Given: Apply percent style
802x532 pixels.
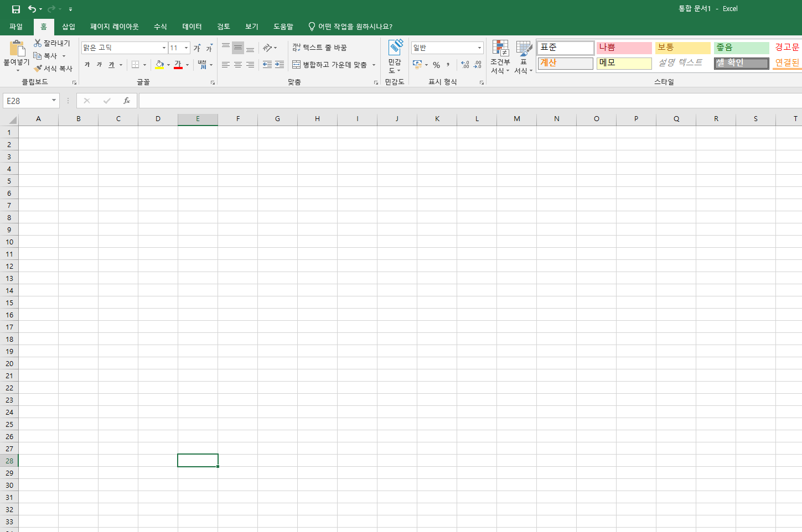Looking at the screenshot, I should 436,65.
